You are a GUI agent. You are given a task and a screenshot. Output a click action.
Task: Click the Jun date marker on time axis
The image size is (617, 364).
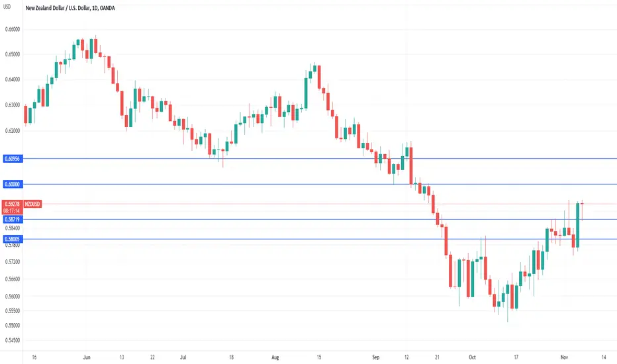87,357
